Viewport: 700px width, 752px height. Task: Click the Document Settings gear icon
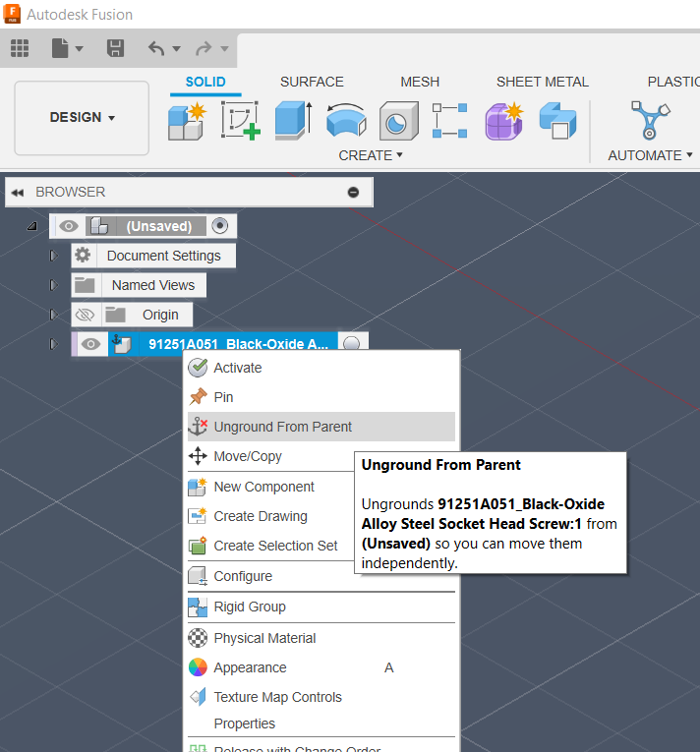[x=83, y=256]
